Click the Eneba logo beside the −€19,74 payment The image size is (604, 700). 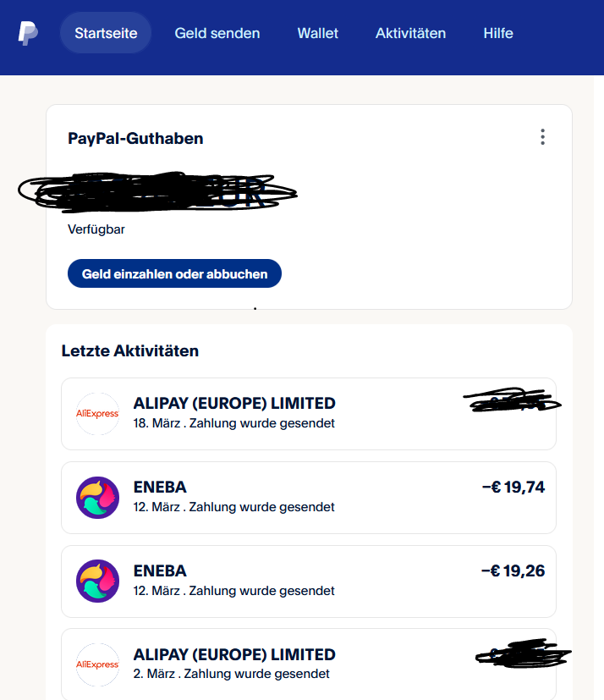click(x=98, y=497)
